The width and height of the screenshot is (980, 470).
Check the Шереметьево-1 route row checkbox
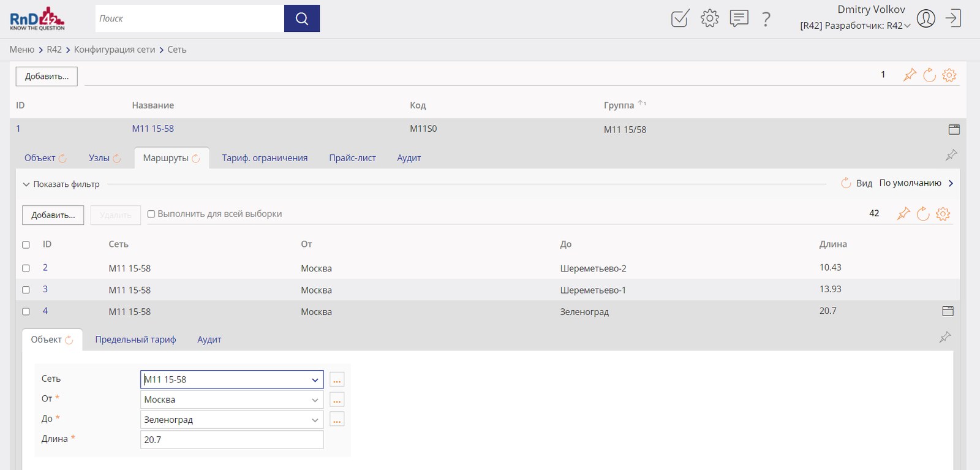pyautogui.click(x=26, y=290)
